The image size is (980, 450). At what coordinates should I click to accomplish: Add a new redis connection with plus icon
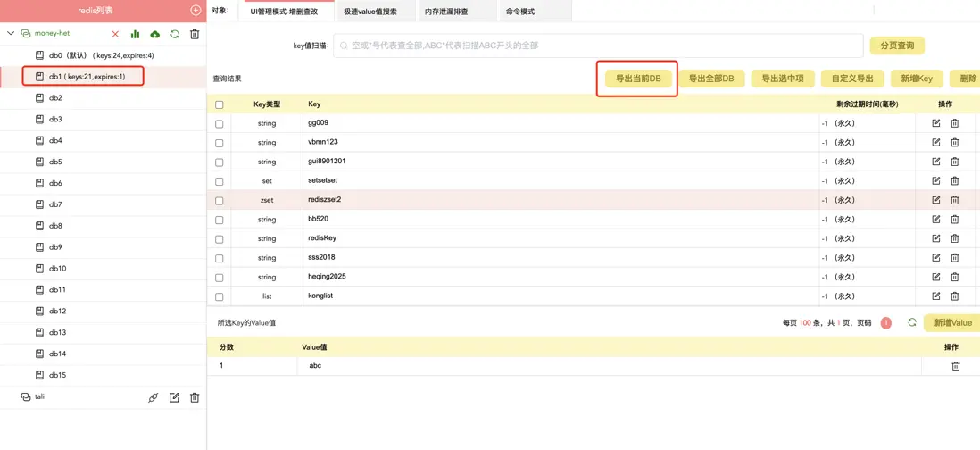pyautogui.click(x=195, y=11)
